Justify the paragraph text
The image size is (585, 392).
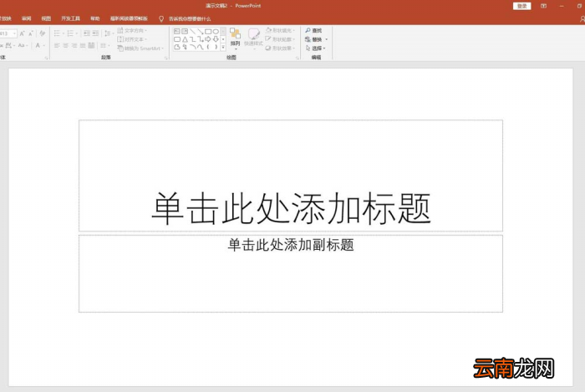coord(83,45)
